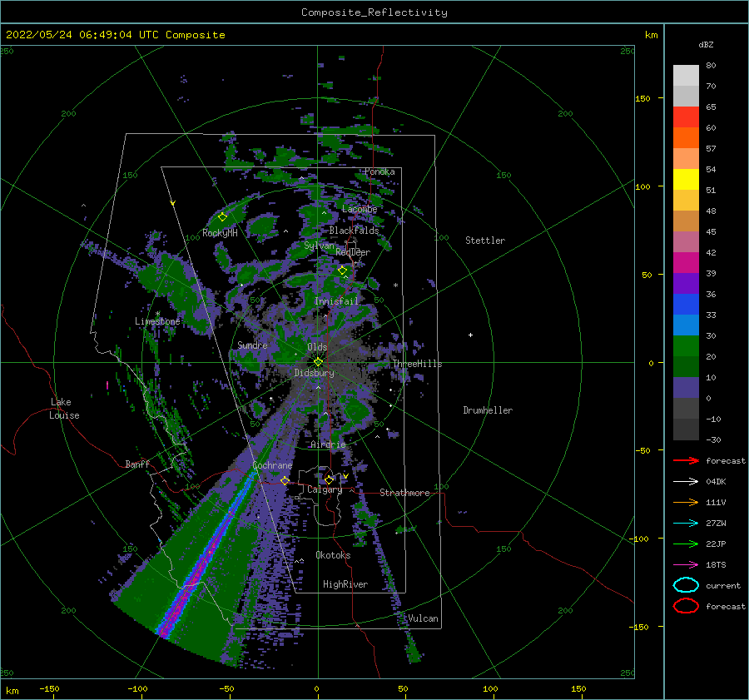Click the white 04DK arrow icon
Viewport: 749px width, 700px height.
[686, 482]
